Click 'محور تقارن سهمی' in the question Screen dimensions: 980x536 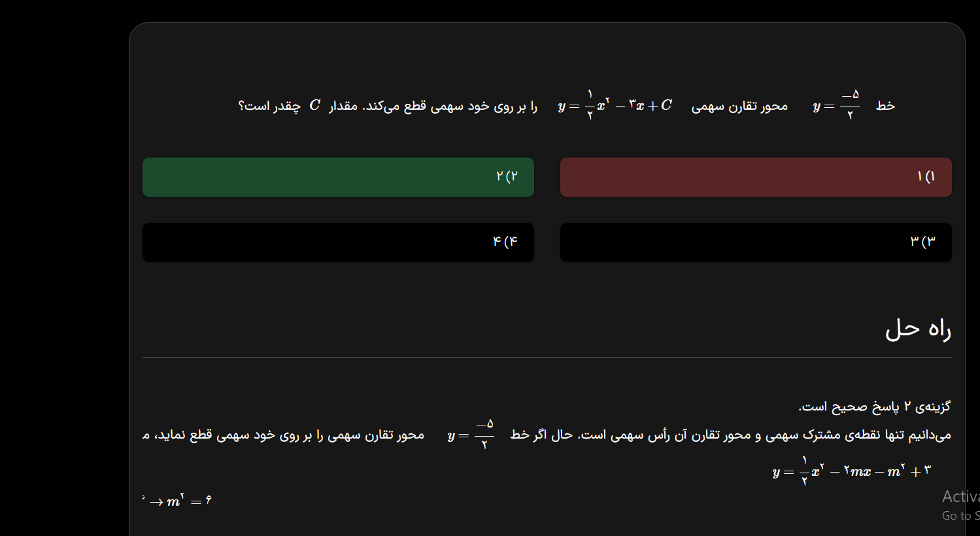pos(739,106)
